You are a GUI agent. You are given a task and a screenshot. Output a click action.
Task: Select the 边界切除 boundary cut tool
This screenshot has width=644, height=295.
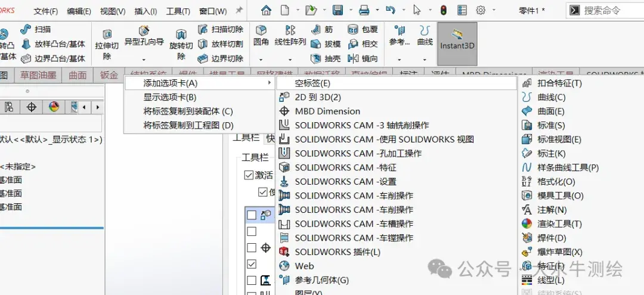pos(221,58)
